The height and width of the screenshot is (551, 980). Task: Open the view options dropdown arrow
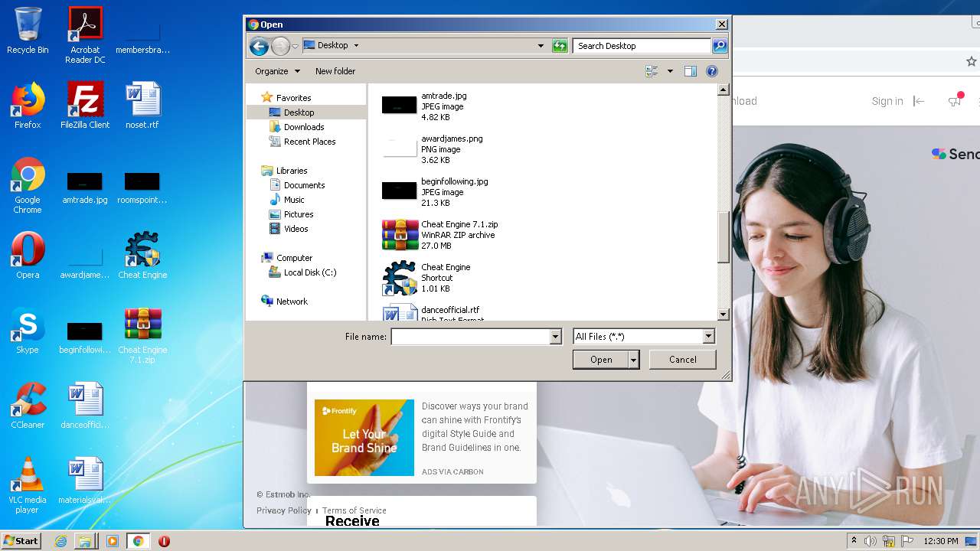click(670, 71)
